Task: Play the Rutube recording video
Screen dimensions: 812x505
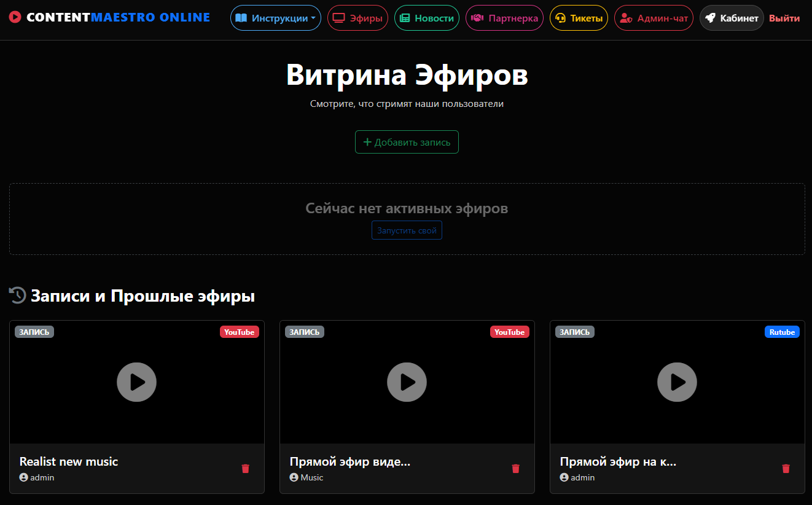Action: [677, 382]
